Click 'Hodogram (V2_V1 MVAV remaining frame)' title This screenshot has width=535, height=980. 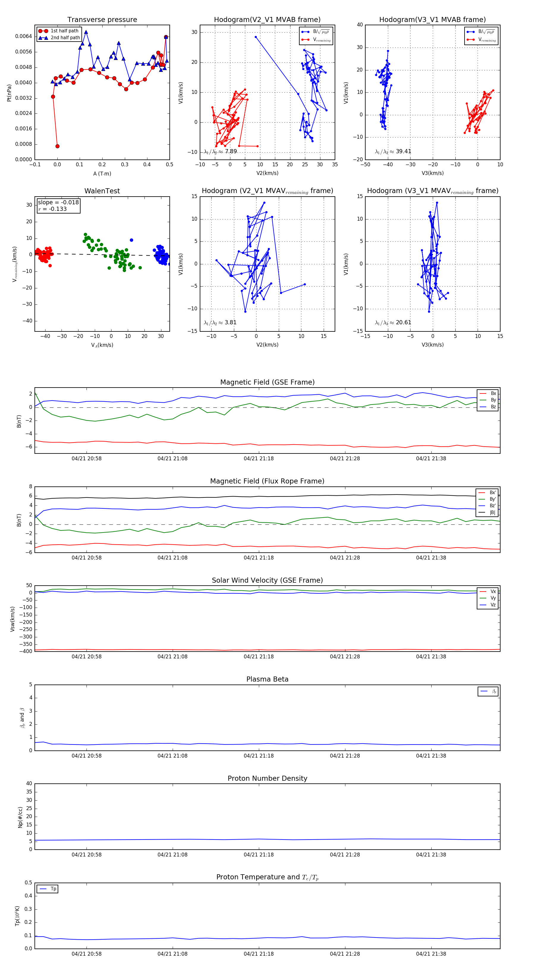(267, 191)
